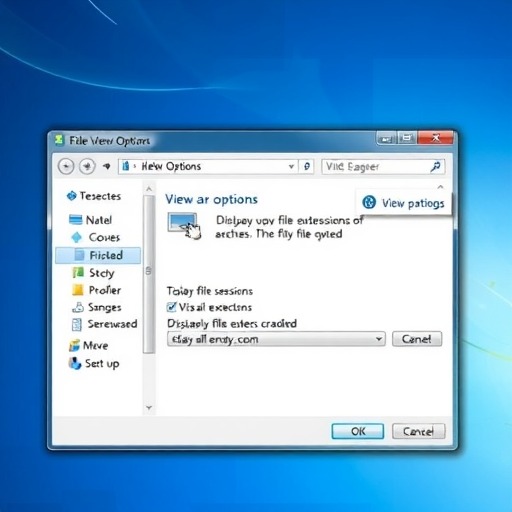The image size is (512, 512).
Task: Click the blue round icon on 'View patiogs'
Action: [x=369, y=202]
